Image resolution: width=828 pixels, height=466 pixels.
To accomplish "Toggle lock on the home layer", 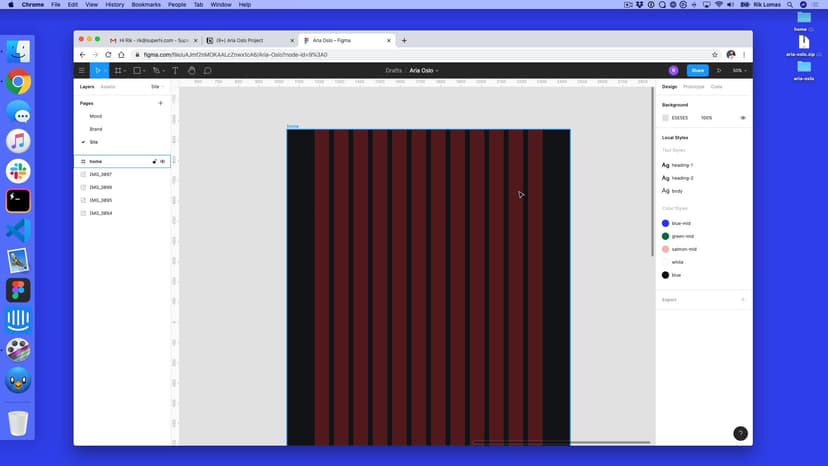I will [154, 161].
